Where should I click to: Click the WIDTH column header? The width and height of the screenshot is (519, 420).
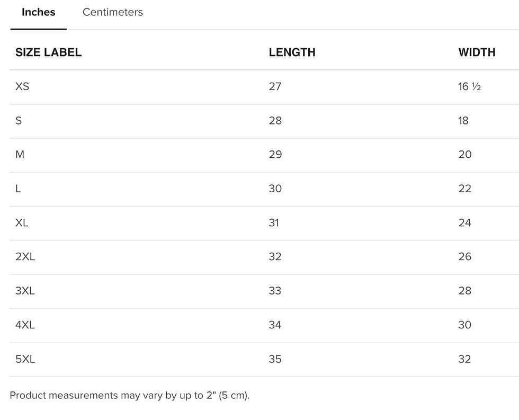click(x=477, y=52)
